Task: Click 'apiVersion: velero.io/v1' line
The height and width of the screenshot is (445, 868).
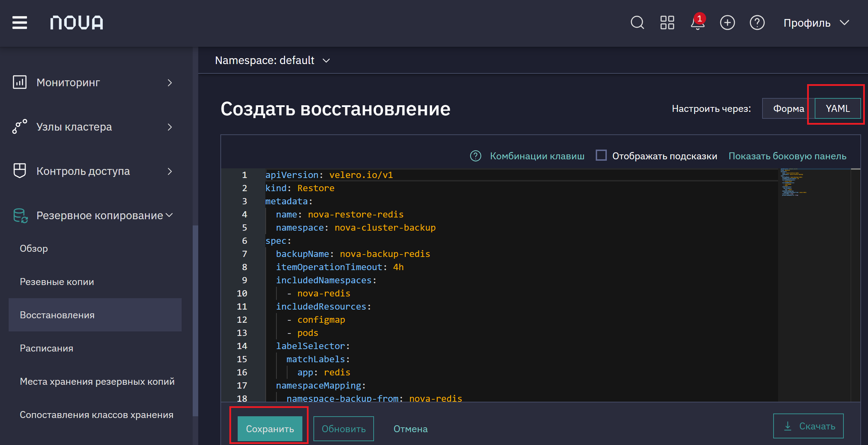Action: coord(329,175)
